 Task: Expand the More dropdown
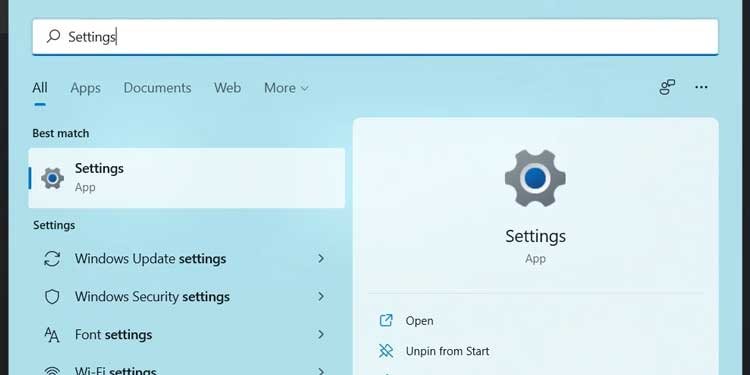click(x=286, y=88)
